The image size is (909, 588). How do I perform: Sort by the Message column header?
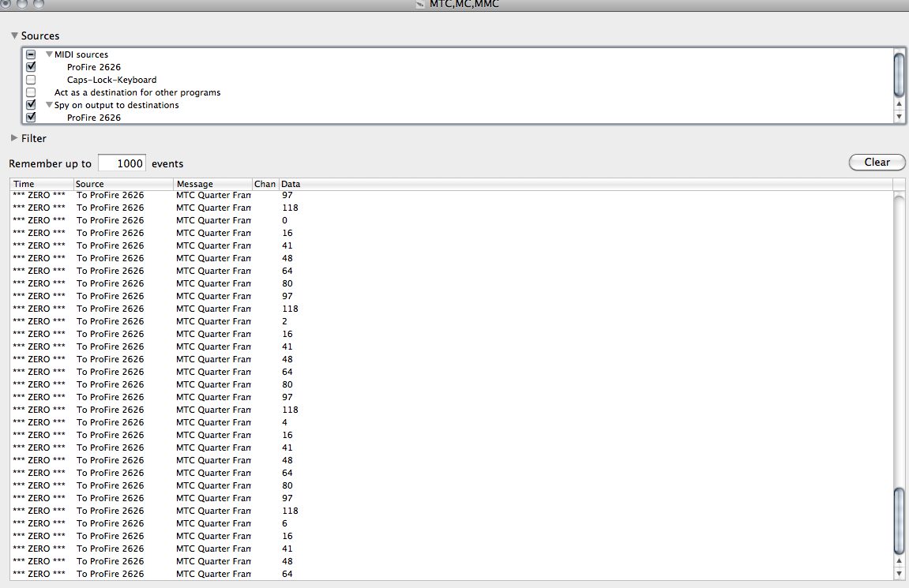(x=213, y=184)
